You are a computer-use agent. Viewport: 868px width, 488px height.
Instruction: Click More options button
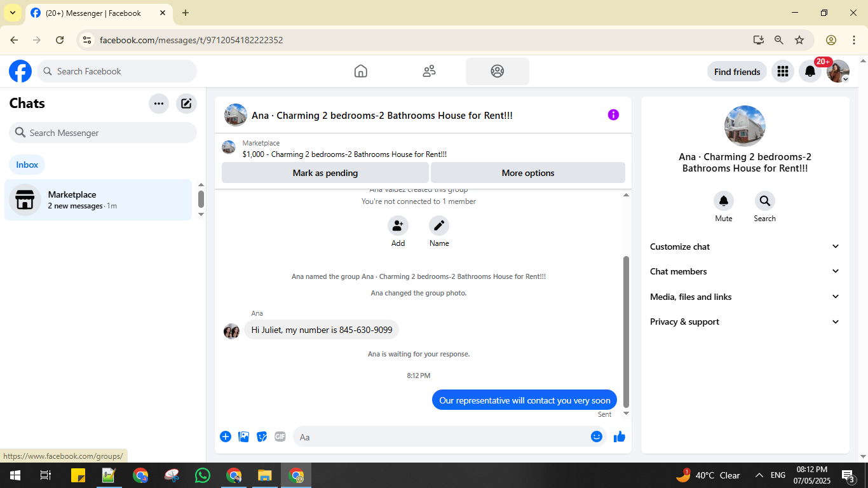pos(528,173)
